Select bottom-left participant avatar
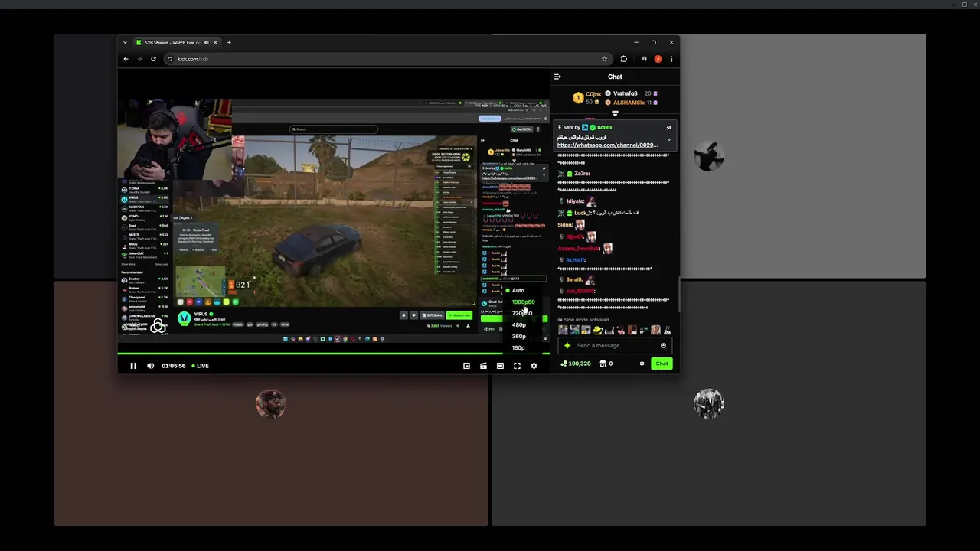 [x=270, y=403]
